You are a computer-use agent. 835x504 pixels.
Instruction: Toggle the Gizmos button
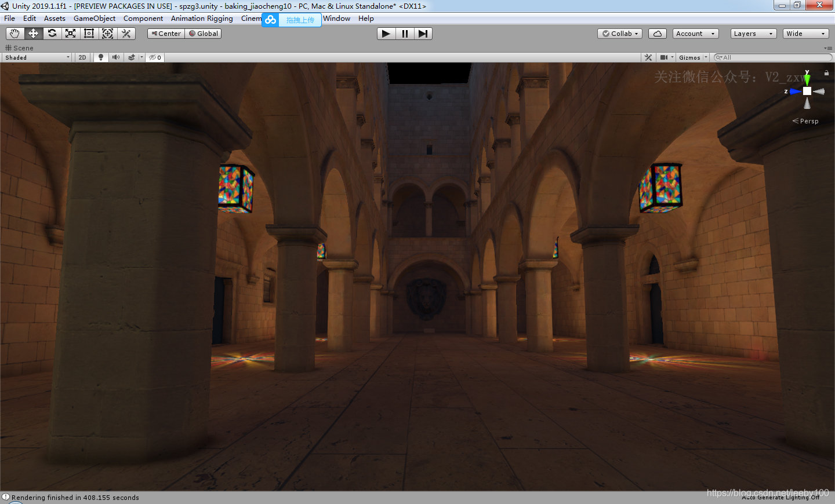(689, 57)
